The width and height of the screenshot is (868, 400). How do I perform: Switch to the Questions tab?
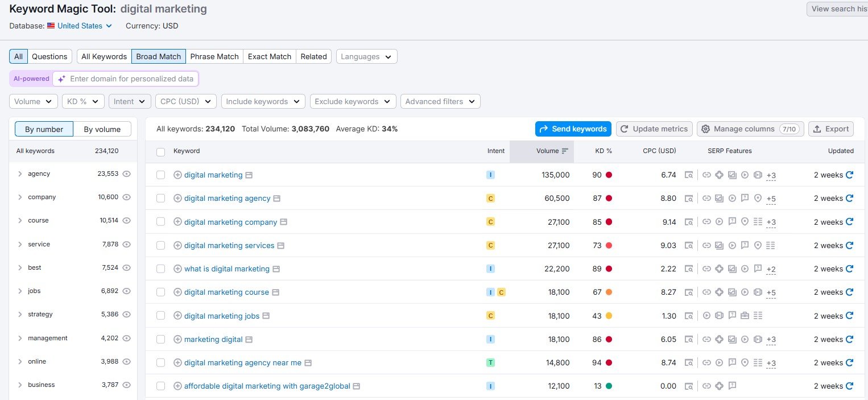click(49, 56)
